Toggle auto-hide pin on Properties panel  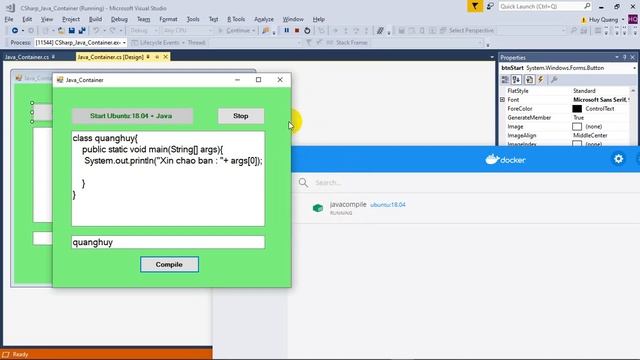click(624, 58)
